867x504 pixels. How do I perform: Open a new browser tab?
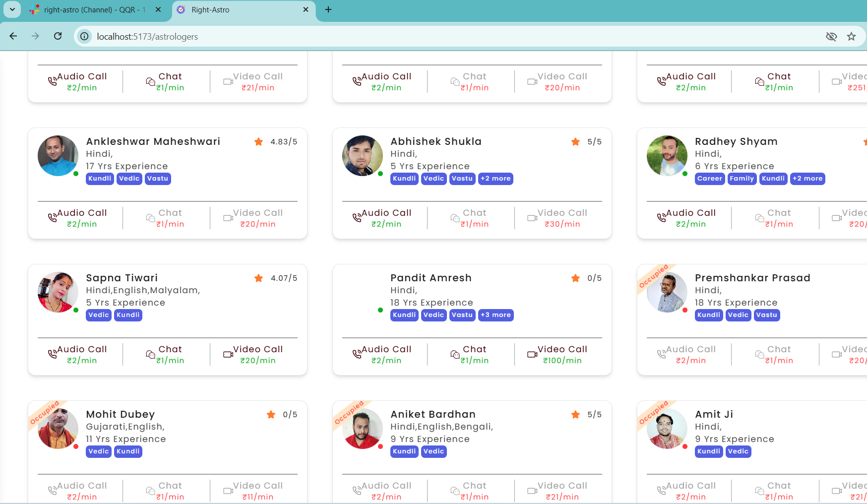click(x=328, y=9)
